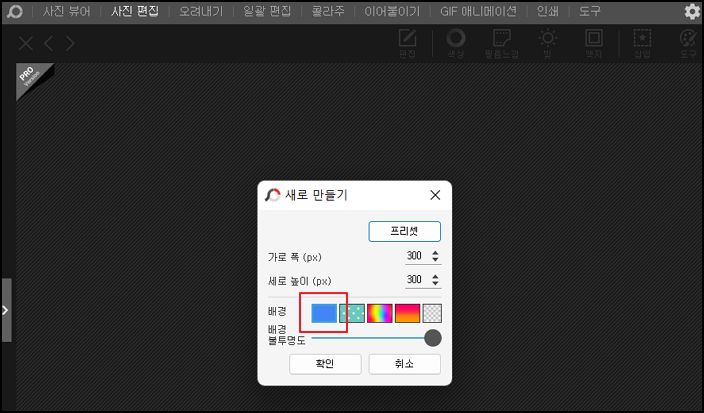Close the 새로 만들기 dialog
704x413 pixels.
click(x=435, y=195)
